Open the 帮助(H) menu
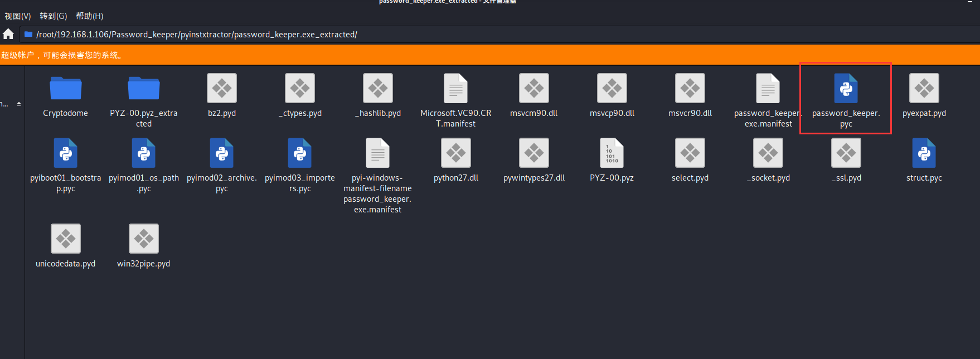980x359 pixels. click(x=89, y=16)
